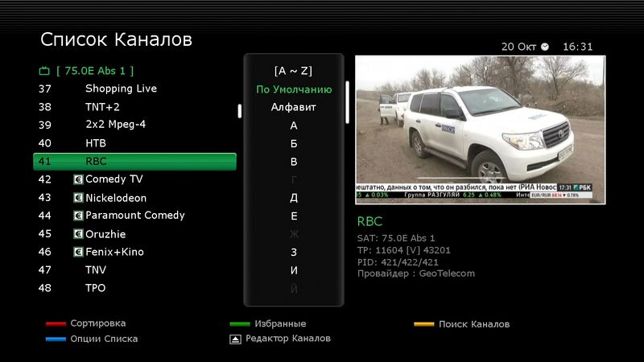Click the encrypted icon beside Oruzhie
The width and height of the screenshot is (644, 362).
(78, 234)
